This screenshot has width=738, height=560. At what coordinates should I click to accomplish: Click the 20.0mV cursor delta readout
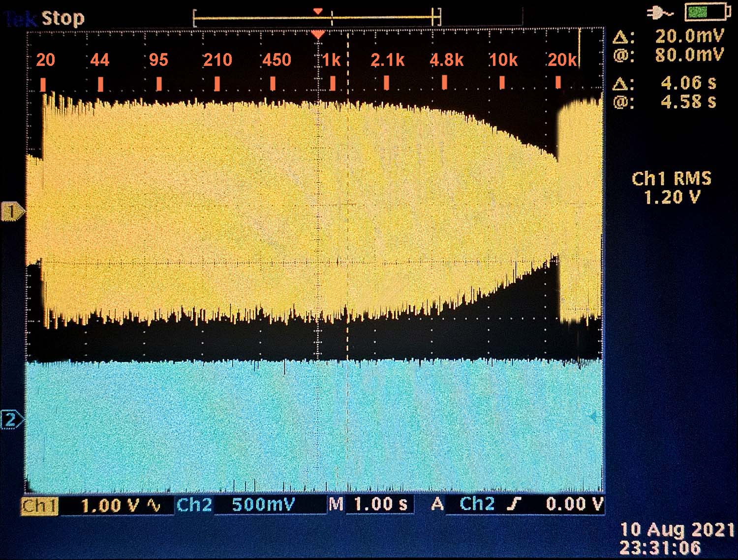point(689,36)
